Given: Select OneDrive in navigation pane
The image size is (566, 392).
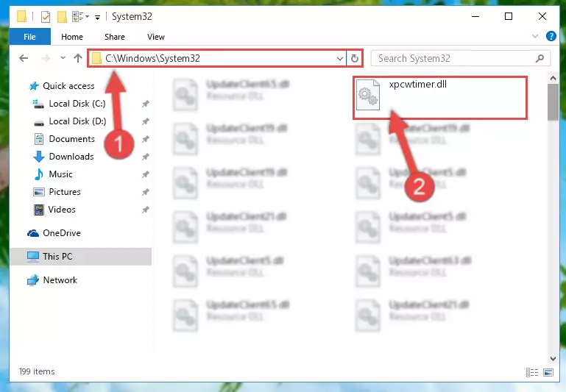Looking at the screenshot, I should click(62, 233).
